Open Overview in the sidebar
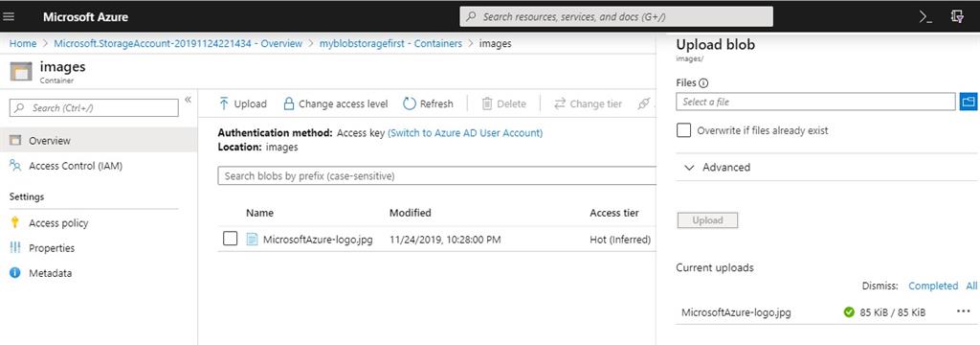Viewport: 980px width, 345px height. pyautogui.click(x=99, y=141)
